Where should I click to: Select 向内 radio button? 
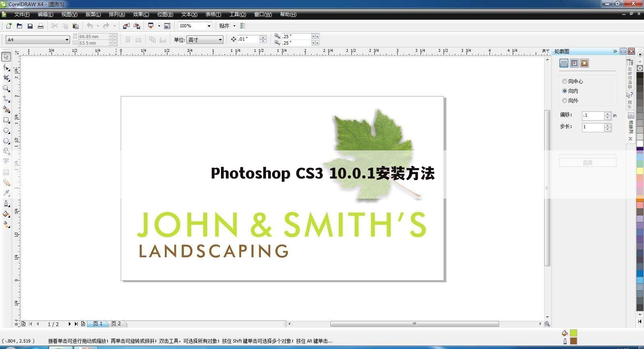tap(565, 91)
